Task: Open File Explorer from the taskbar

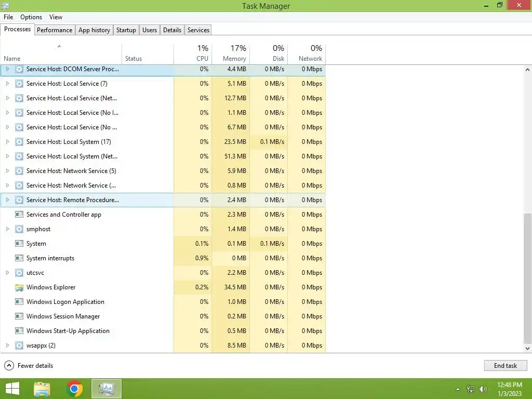Action: [42, 389]
